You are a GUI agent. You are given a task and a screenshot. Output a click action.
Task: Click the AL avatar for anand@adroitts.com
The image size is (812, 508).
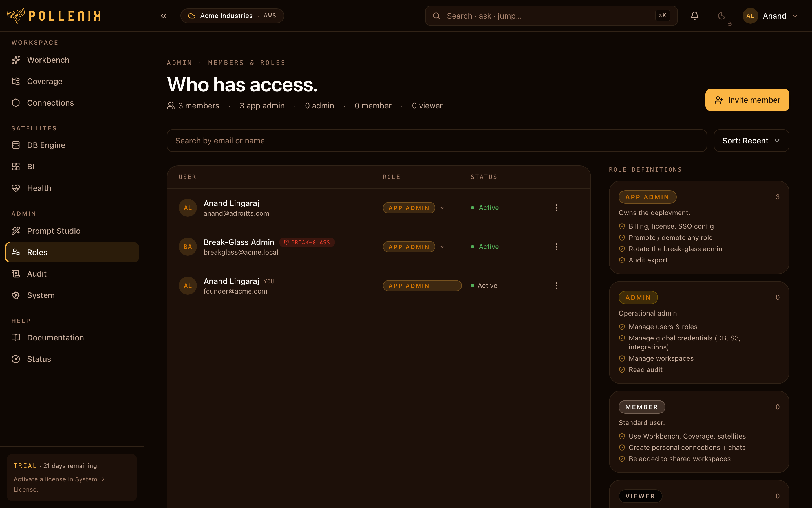(x=187, y=208)
